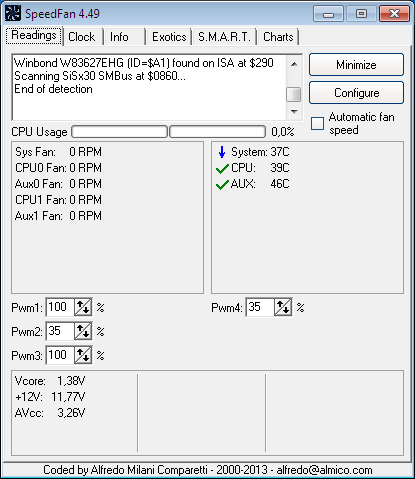
Task: Toggle the Pwm4 up/down spinner
Action: coord(283,307)
